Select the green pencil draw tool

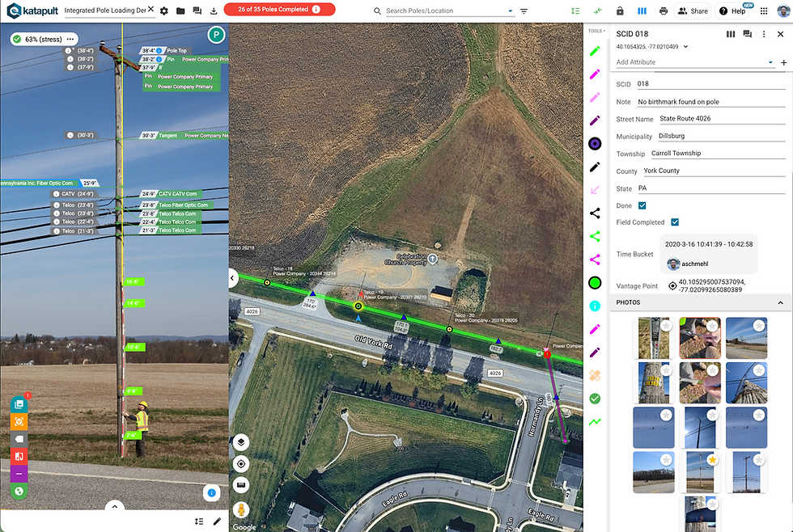pyautogui.click(x=595, y=50)
